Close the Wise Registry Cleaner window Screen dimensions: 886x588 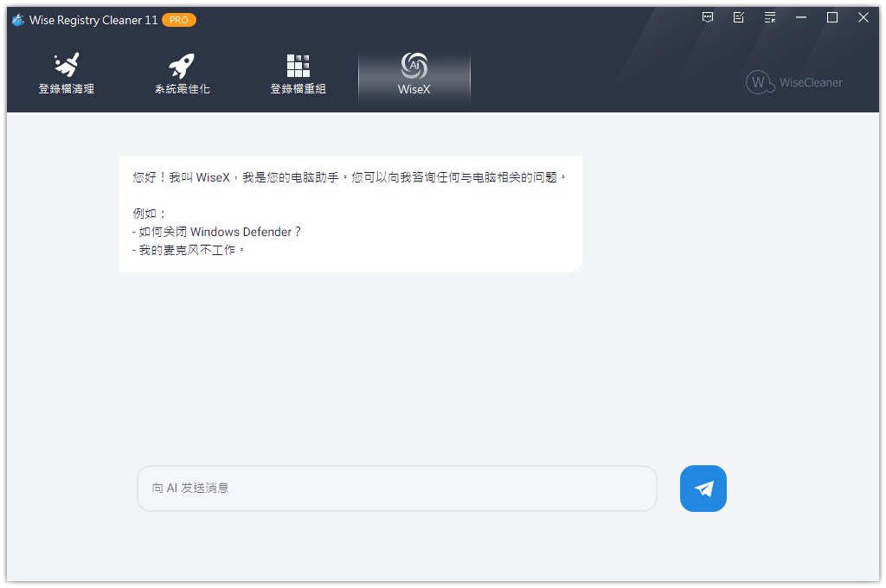point(863,17)
